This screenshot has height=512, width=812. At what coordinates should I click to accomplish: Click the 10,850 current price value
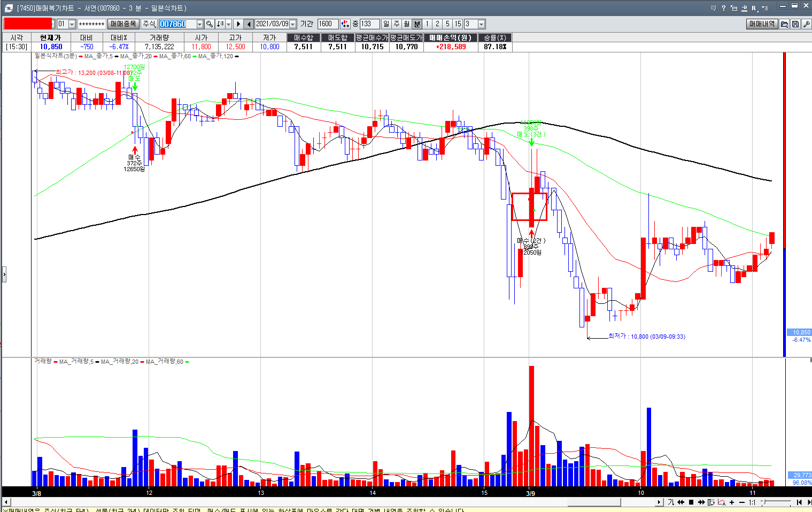51,47
